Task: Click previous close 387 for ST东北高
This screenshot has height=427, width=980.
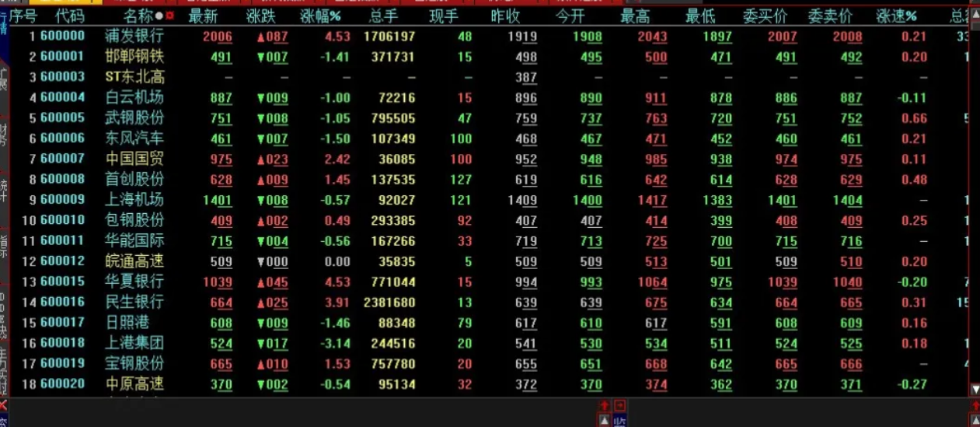Action: [526, 78]
